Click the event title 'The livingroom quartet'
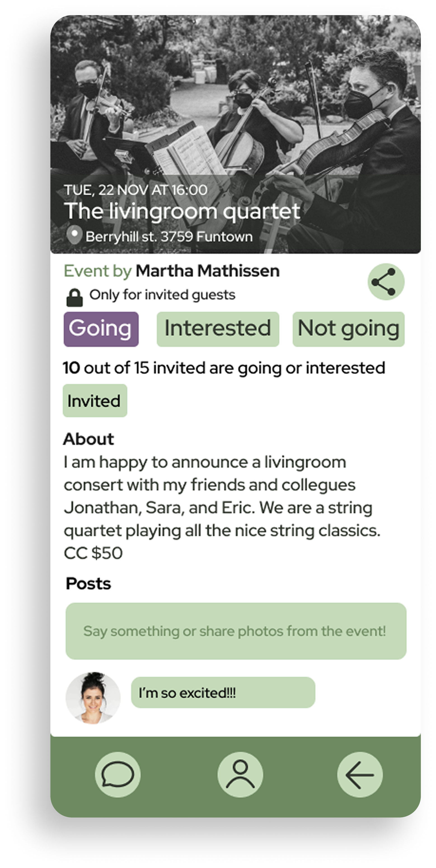Screen dimensions: 436x868 tap(182, 211)
